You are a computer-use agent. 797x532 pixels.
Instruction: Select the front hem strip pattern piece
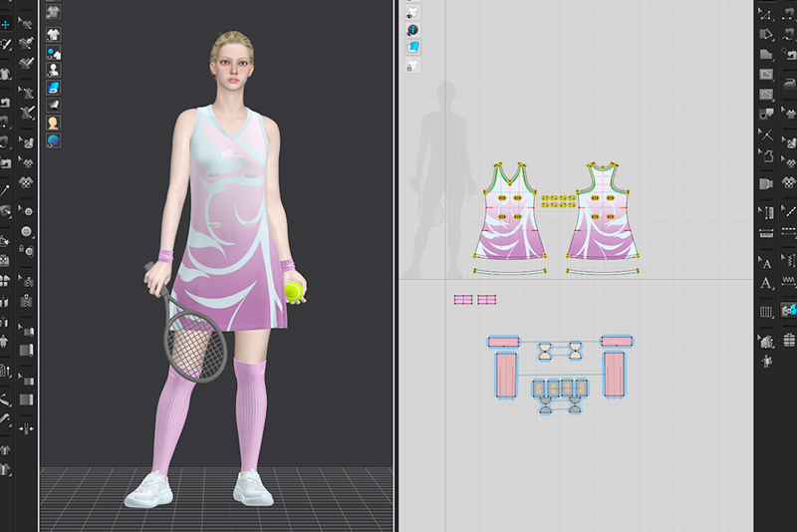click(x=510, y=272)
